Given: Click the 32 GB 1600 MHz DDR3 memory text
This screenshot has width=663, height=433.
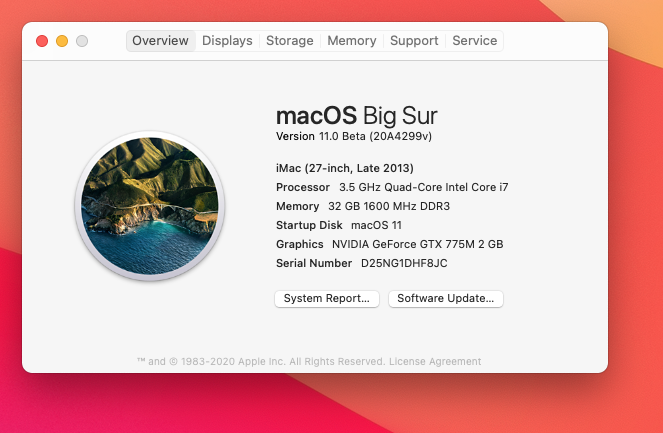Looking at the screenshot, I should pyautogui.click(x=389, y=206).
